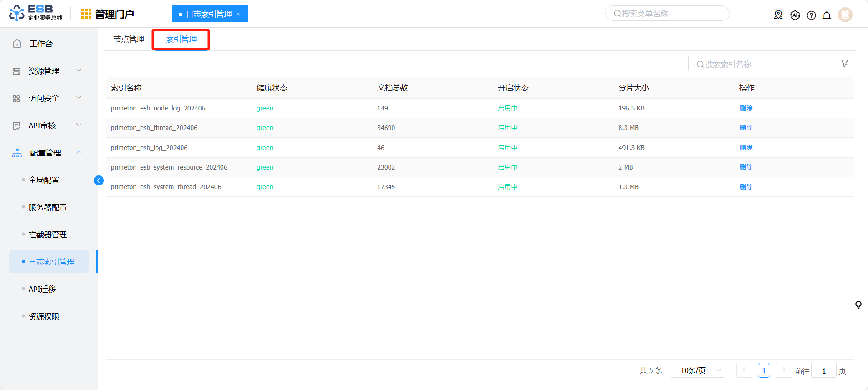The height and width of the screenshot is (390, 868).
Task: Open the 管理门户 grid menu
Action: [x=86, y=14]
